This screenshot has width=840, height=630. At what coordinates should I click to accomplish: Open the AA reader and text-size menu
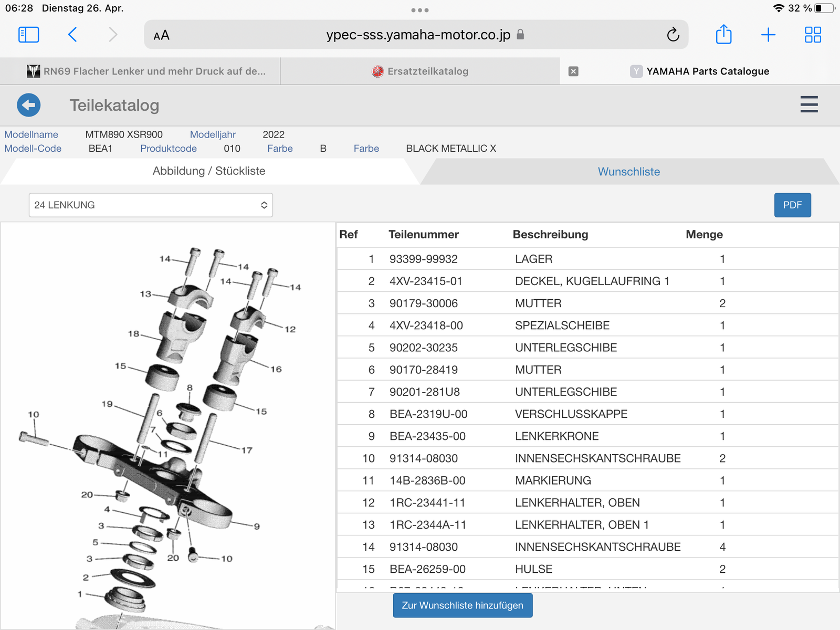161,36
